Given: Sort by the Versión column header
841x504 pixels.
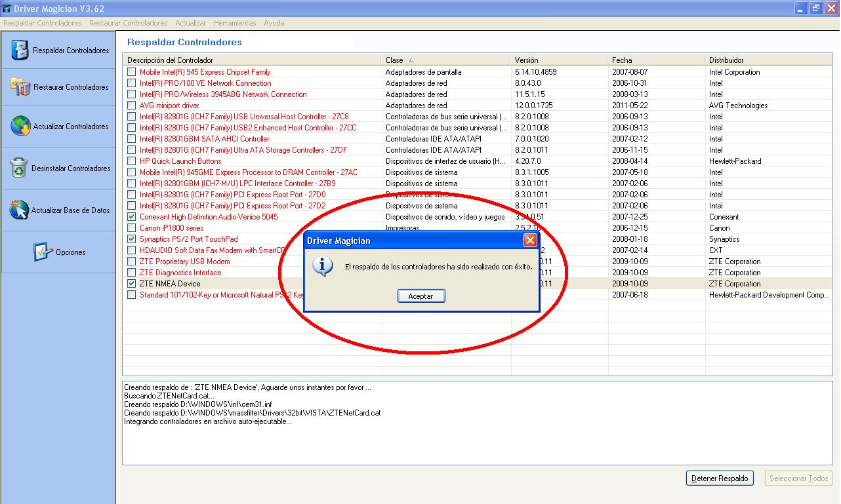Looking at the screenshot, I should click(560, 60).
